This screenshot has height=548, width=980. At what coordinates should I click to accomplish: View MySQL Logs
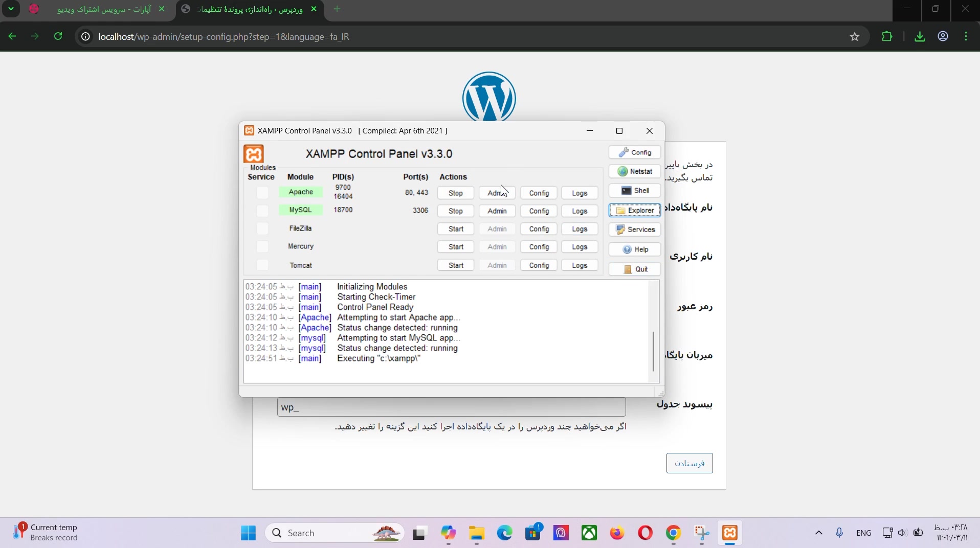pos(580,211)
